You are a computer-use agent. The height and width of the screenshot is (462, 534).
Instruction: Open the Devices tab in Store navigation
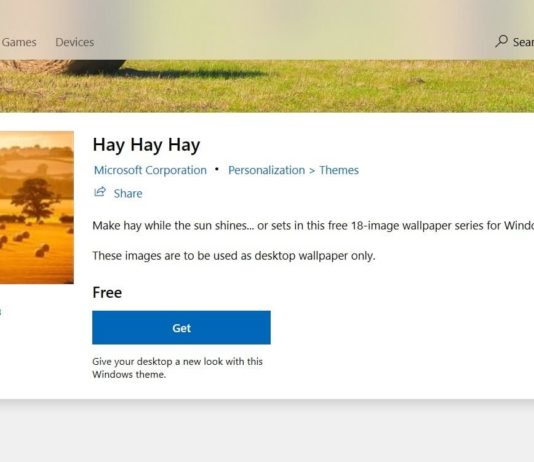pos(75,42)
